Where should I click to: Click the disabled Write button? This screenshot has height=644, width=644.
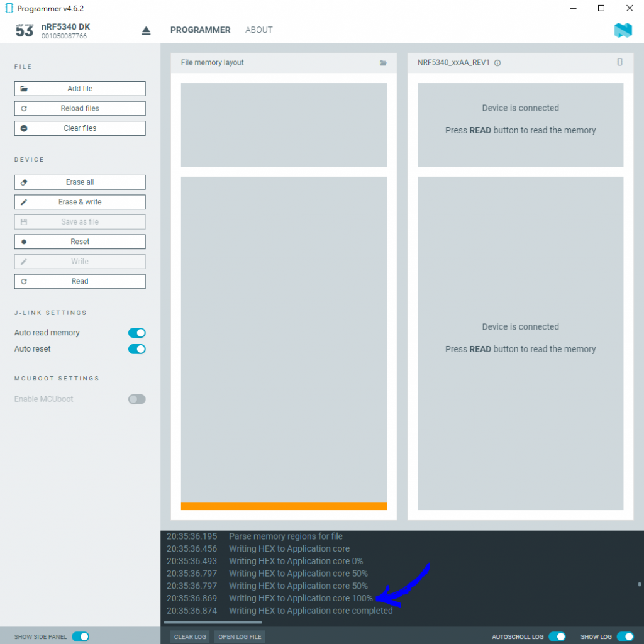click(x=80, y=262)
